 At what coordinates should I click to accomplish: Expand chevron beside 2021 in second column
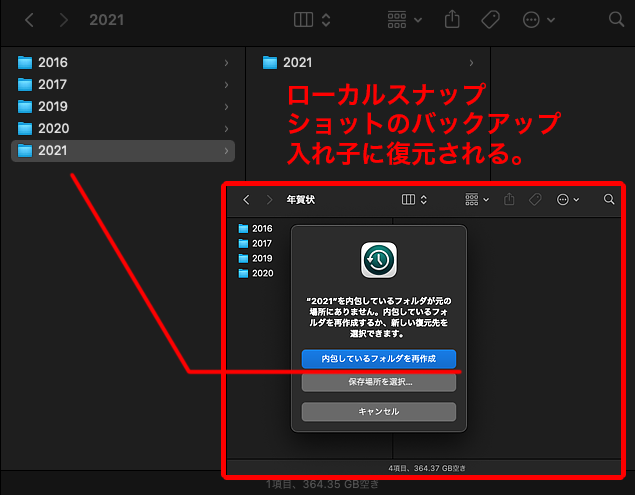click(x=471, y=63)
